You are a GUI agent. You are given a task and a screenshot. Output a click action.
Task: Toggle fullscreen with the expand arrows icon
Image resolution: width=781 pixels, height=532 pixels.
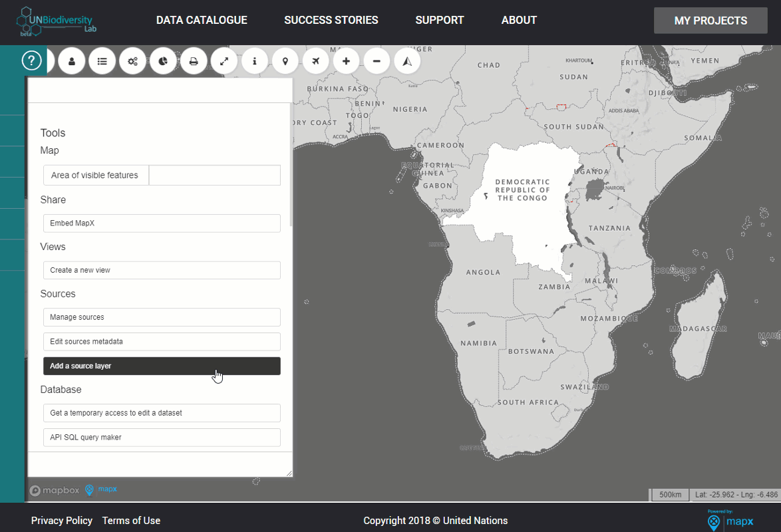(224, 61)
